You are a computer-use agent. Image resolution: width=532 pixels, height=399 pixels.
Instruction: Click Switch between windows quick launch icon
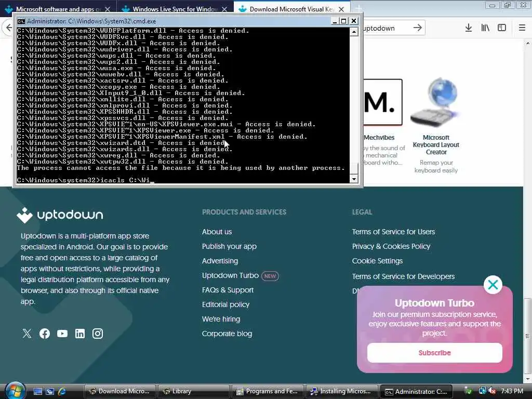click(x=50, y=392)
